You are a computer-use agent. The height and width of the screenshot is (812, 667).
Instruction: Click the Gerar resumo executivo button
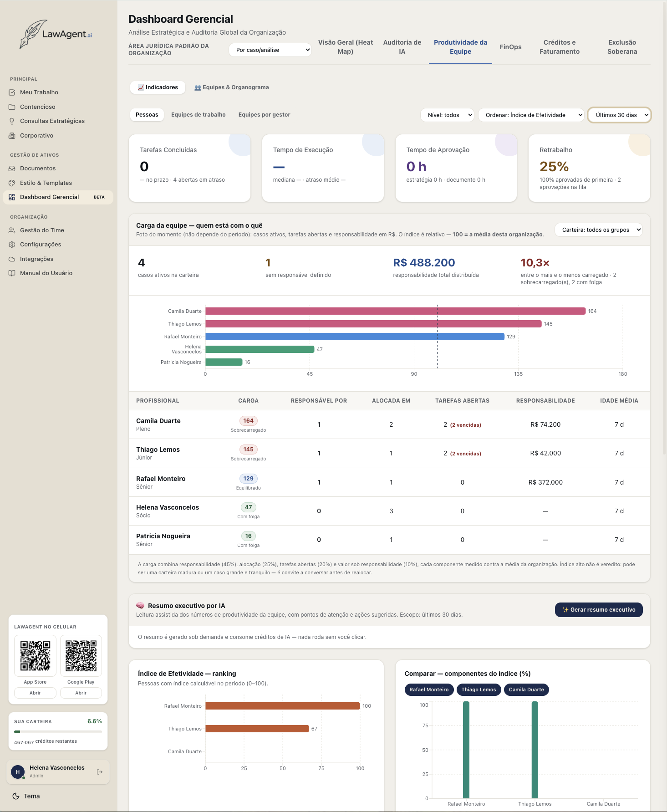pos(599,610)
